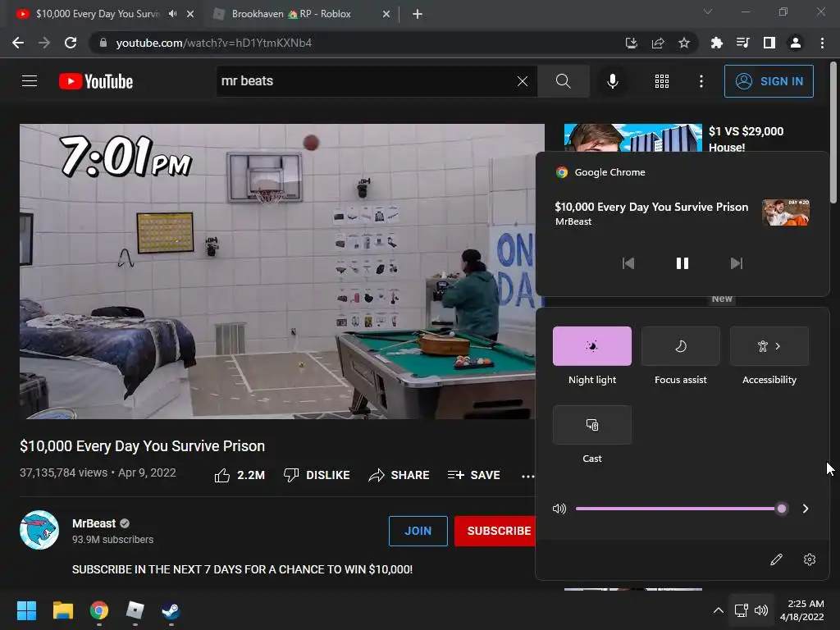The width and height of the screenshot is (840, 630).
Task: Mute the YouTube tab via speaker icon
Action: click(x=172, y=14)
